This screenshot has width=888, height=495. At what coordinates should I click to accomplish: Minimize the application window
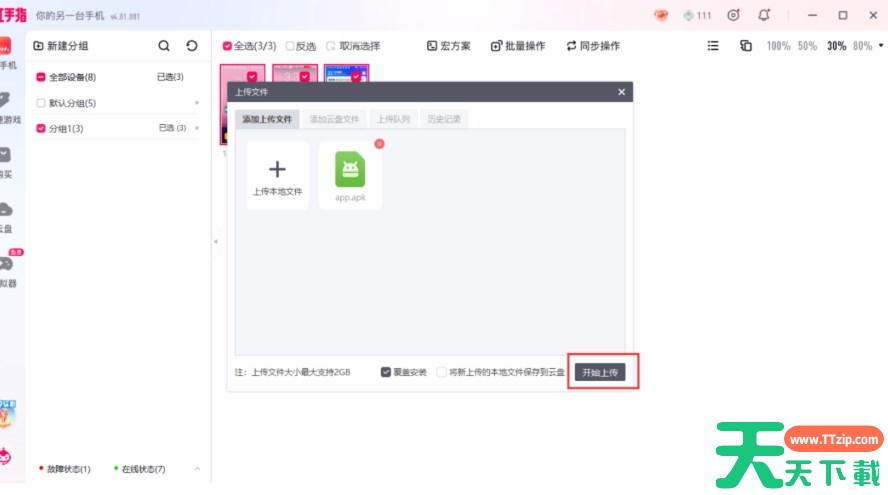pyautogui.click(x=812, y=15)
